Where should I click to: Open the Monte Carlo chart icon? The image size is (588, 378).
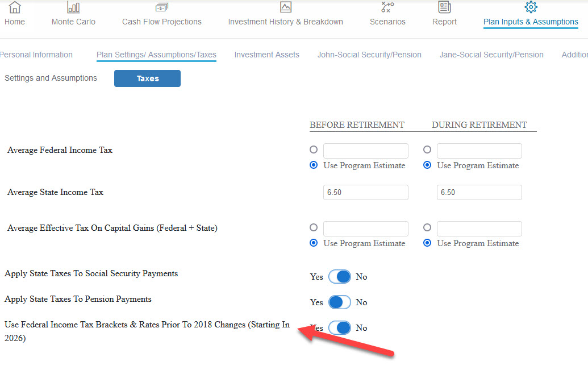(x=73, y=7)
